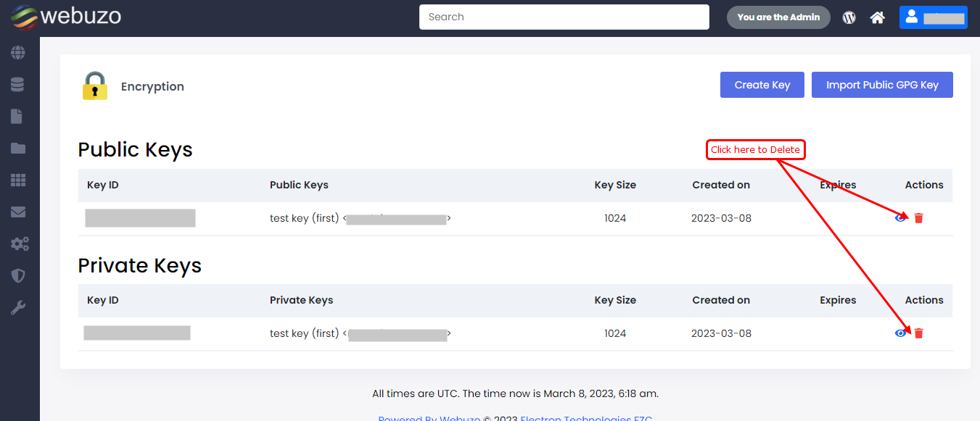Screen dimensions: 980x421
Task: Open the WordPress icon in the header
Action: pos(849,17)
